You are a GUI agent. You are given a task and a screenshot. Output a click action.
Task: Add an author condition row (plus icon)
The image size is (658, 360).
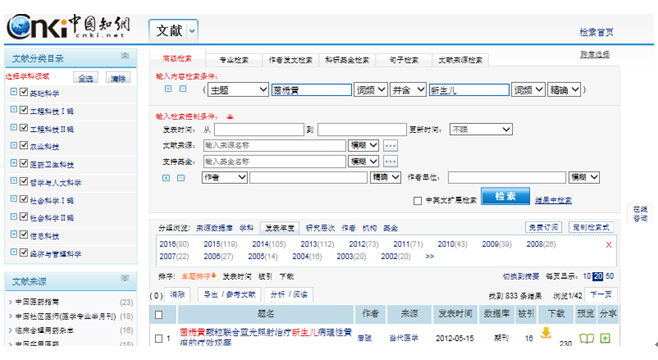click(x=166, y=178)
